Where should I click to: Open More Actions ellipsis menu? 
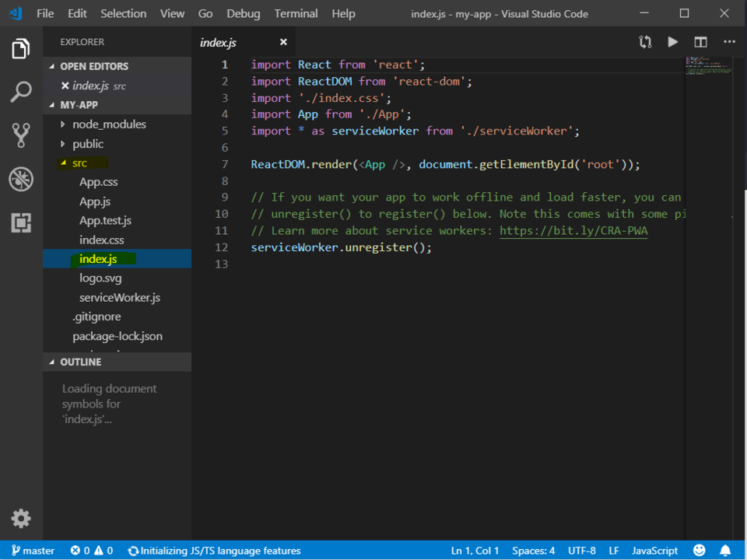pyautogui.click(x=729, y=42)
